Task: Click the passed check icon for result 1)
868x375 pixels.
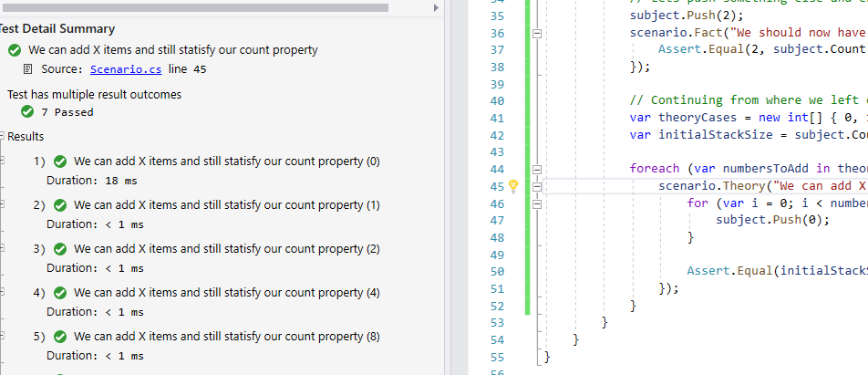Action: pos(60,161)
